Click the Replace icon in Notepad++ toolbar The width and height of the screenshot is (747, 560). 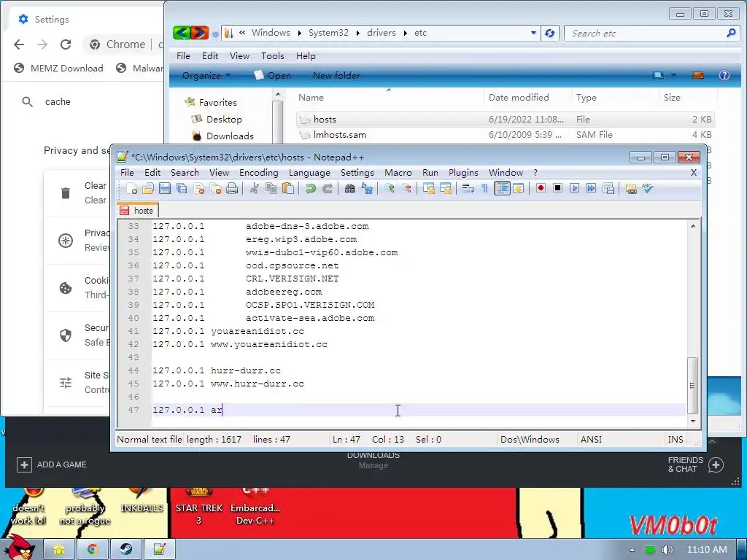[x=367, y=189]
